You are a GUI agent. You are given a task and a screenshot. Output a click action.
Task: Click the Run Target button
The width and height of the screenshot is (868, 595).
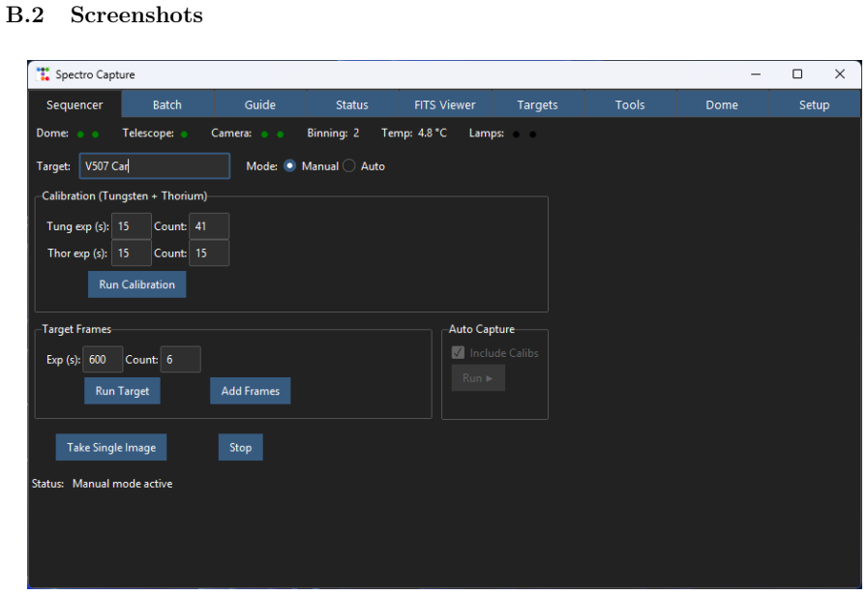pyautogui.click(x=122, y=391)
